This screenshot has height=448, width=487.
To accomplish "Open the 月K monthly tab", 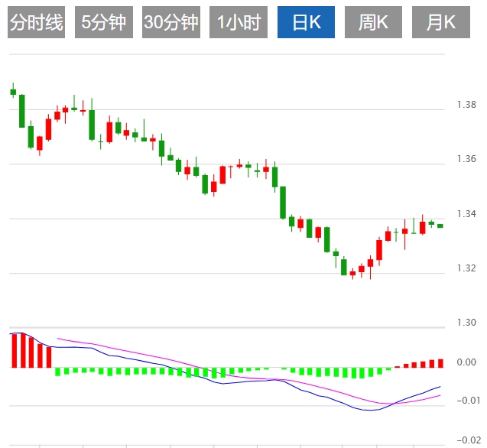I will pyautogui.click(x=440, y=22).
